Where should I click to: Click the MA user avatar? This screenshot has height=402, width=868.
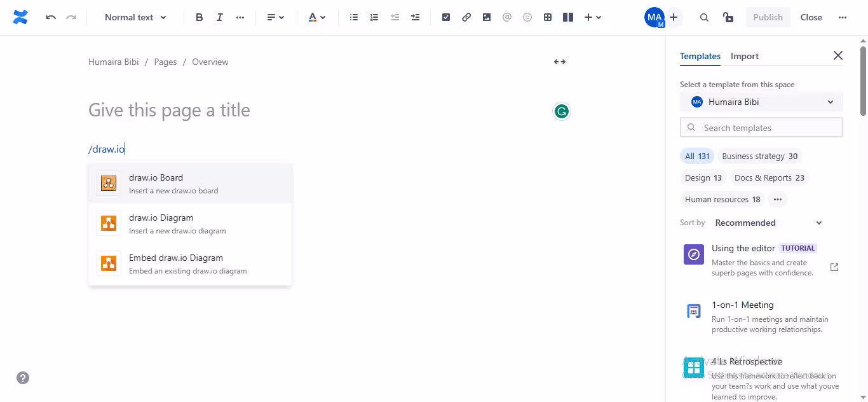pyautogui.click(x=654, y=18)
